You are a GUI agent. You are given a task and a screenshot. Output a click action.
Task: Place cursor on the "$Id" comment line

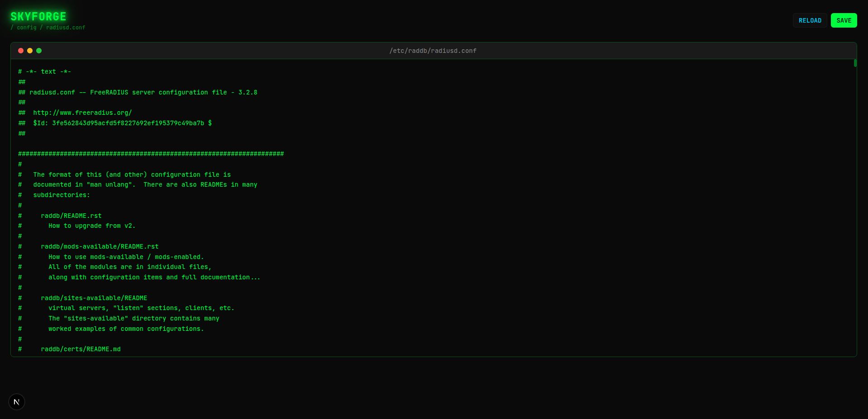[x=114, y=123]
